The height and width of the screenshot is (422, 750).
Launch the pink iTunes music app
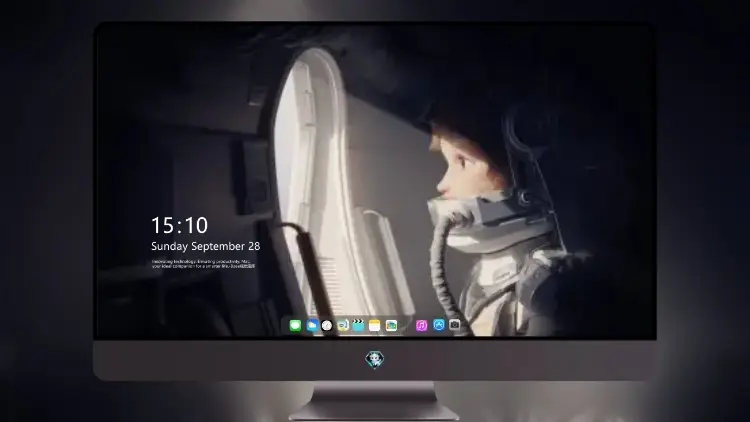tap(421, 325)
